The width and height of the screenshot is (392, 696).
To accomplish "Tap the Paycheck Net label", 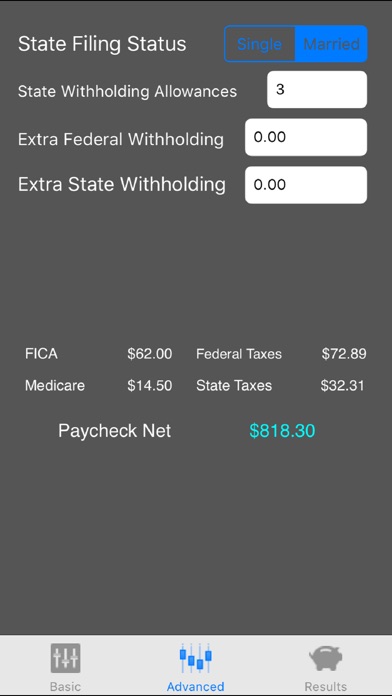I will [115, 431].
